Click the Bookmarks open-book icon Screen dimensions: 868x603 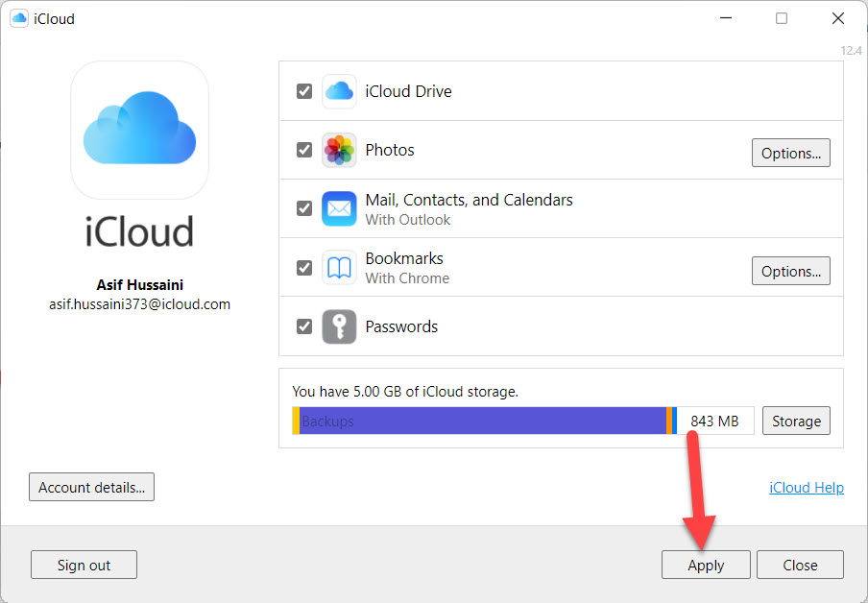[x=339, y=268]
